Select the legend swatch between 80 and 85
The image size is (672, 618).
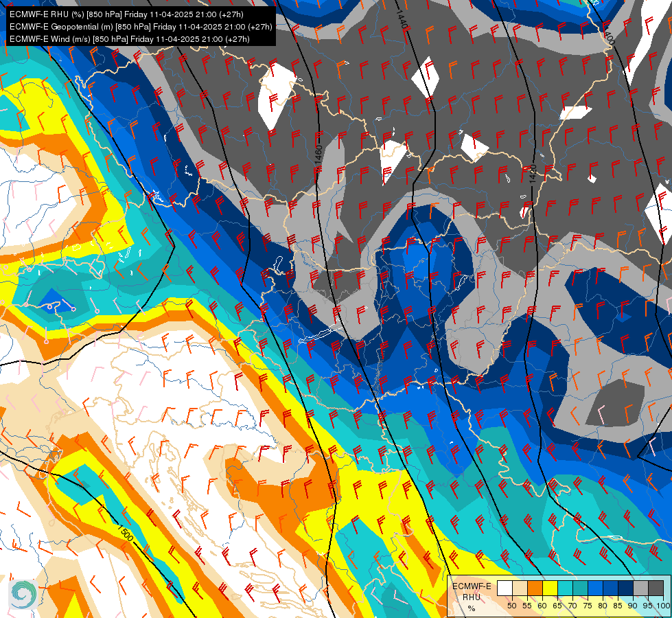pyautogui.click(x=611, y=588)
